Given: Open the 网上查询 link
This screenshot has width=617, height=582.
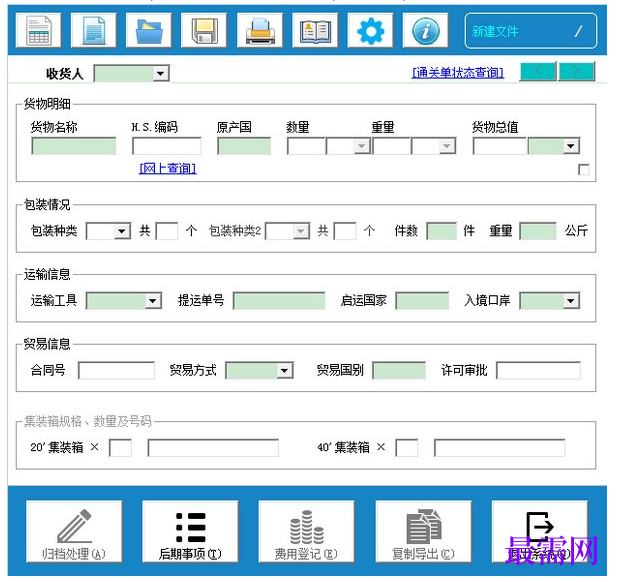Looking at the screenshot, I should coord(168,169).
